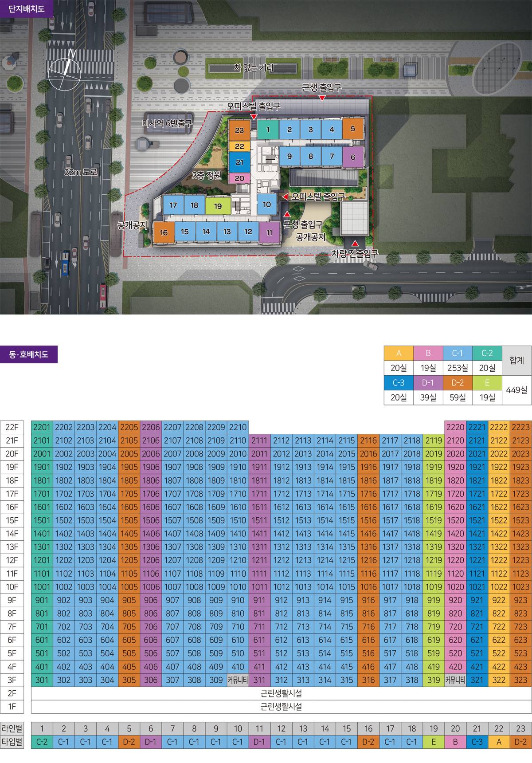
Task: Click room 920 in the unit chart
Action: (455, 600)
